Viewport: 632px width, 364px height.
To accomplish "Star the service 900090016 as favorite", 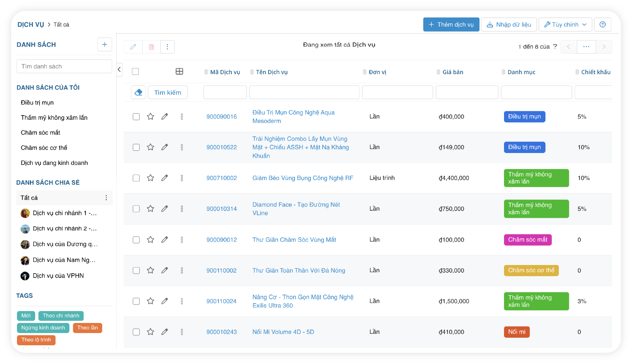I will 150,117.
